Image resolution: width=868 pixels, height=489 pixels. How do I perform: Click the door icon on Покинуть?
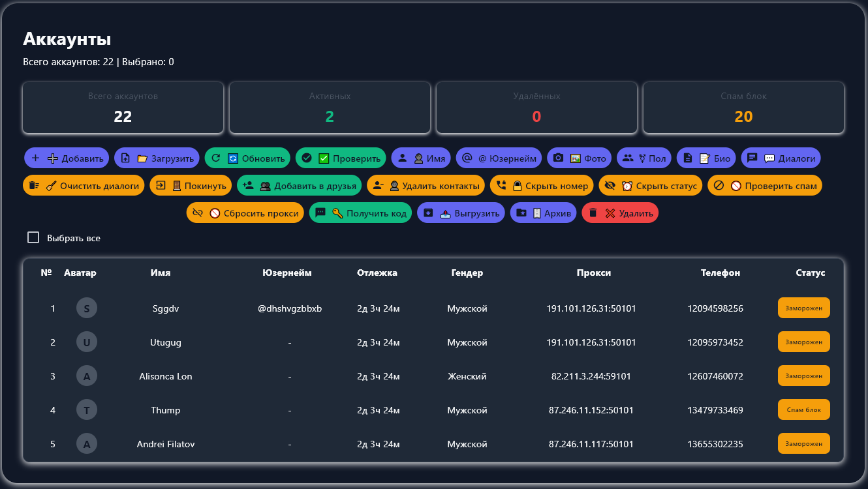tap(176, 186)
